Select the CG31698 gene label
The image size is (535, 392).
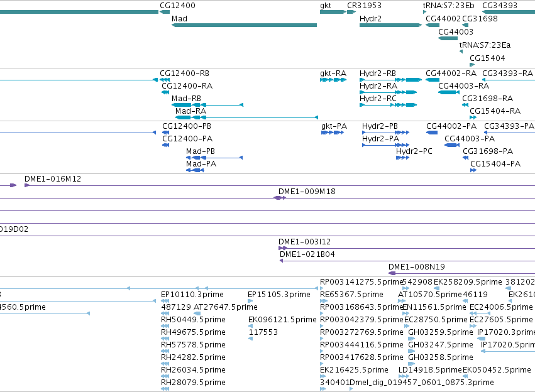tap(480, 19)
